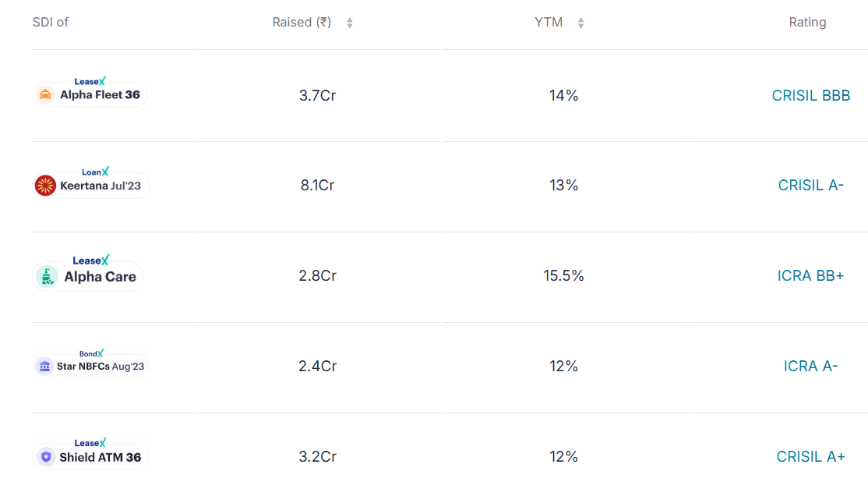Click the YTM column header text

pyautogui.click(x=549, y=22)
